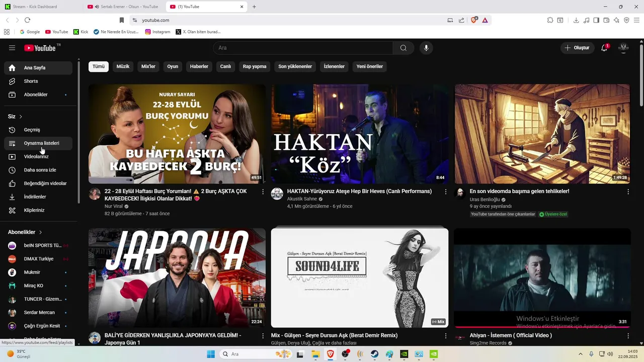Select Son yüklenenler chip

tap(295, 66)
